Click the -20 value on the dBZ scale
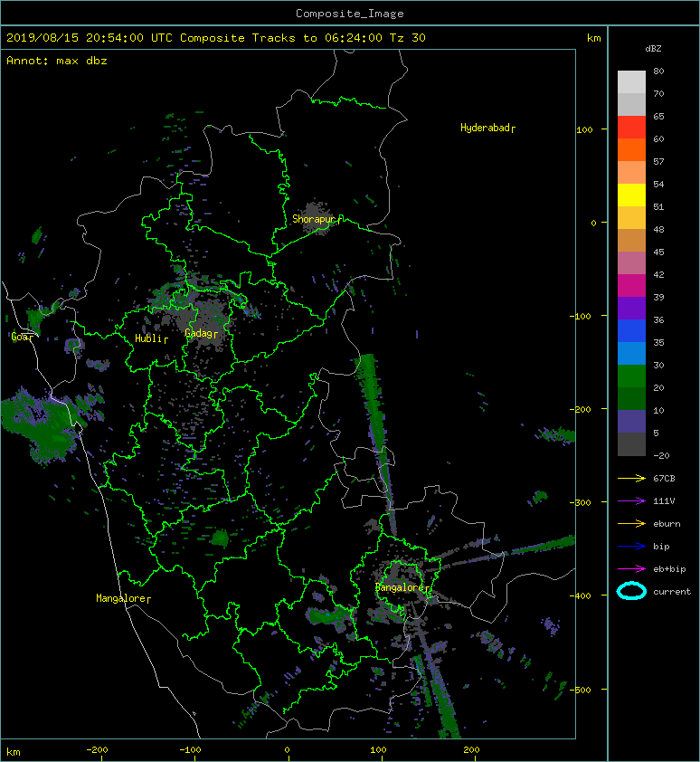The image size is (700, 762). point(661,455)
